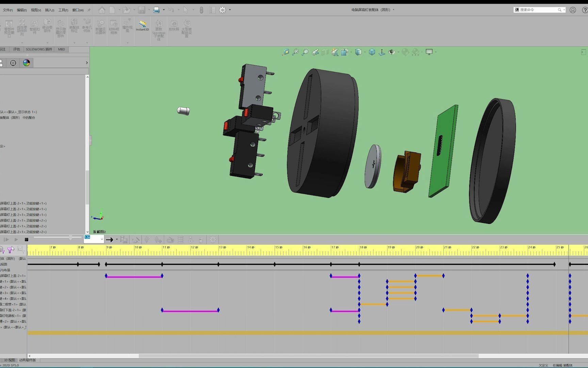The width and height of the screenshot is (588, 368).
Task: Expand the manager tab chevron arrow
Action: 87,63
